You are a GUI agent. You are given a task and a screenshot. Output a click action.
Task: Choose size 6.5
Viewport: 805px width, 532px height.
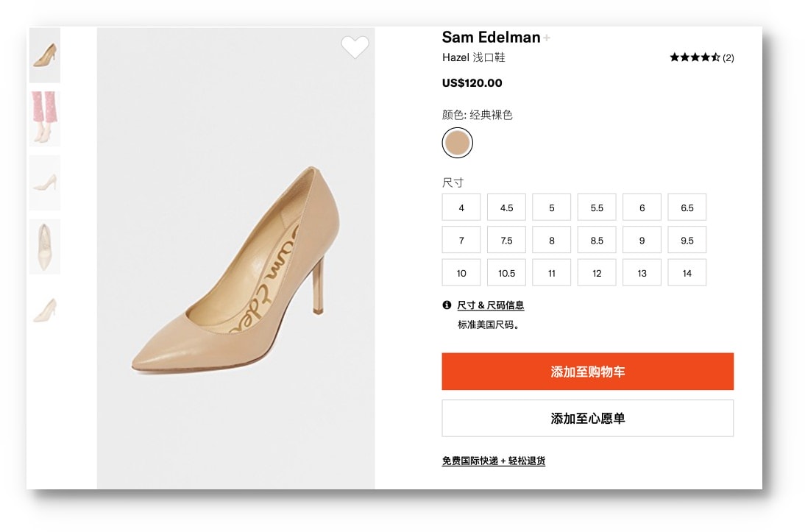coord(687,208)
